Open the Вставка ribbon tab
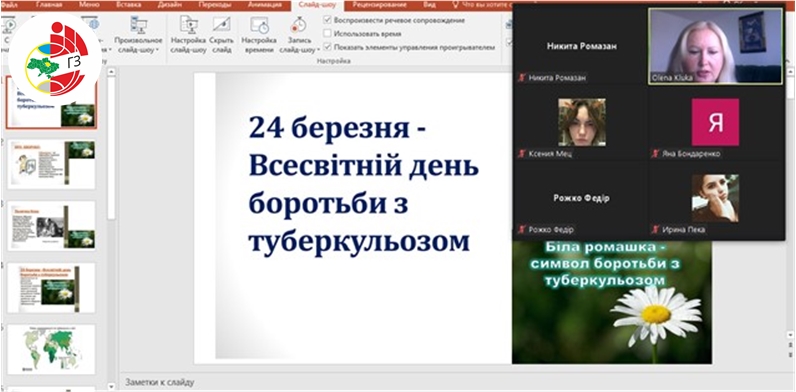Image resolution: width=796 pixels, height=392 pixels. (128, 5)
